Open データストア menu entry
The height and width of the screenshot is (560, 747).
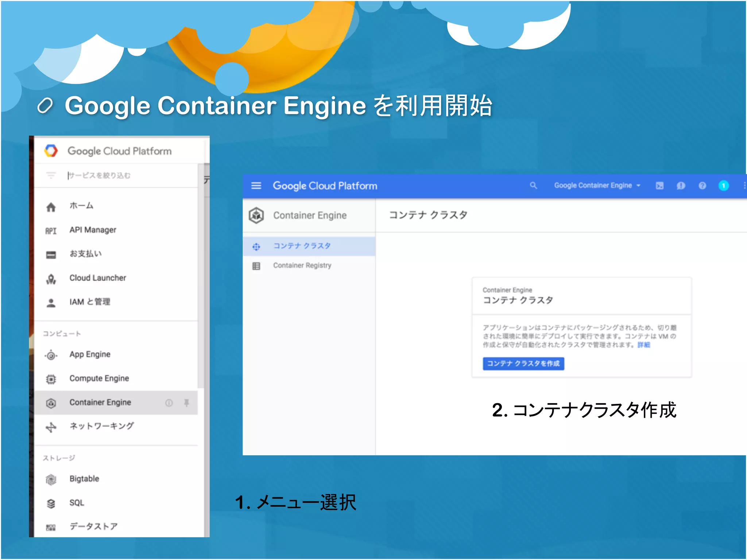point(94,526)
